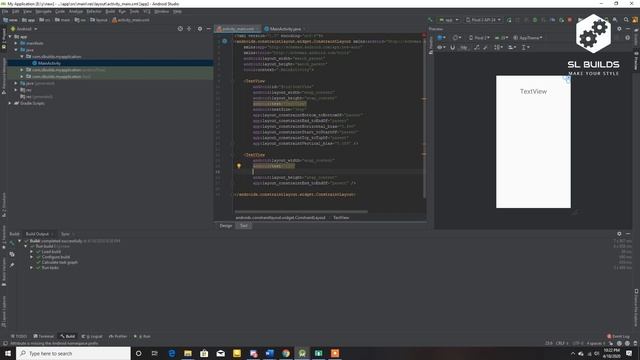Open the app run configuration dropdown
640x360 pixels.
pos(449,20)
